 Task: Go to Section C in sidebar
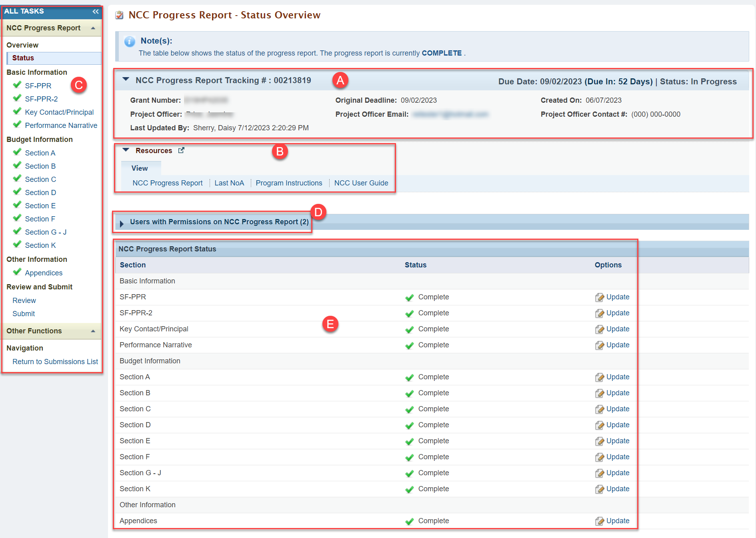(x=40, y=179)
